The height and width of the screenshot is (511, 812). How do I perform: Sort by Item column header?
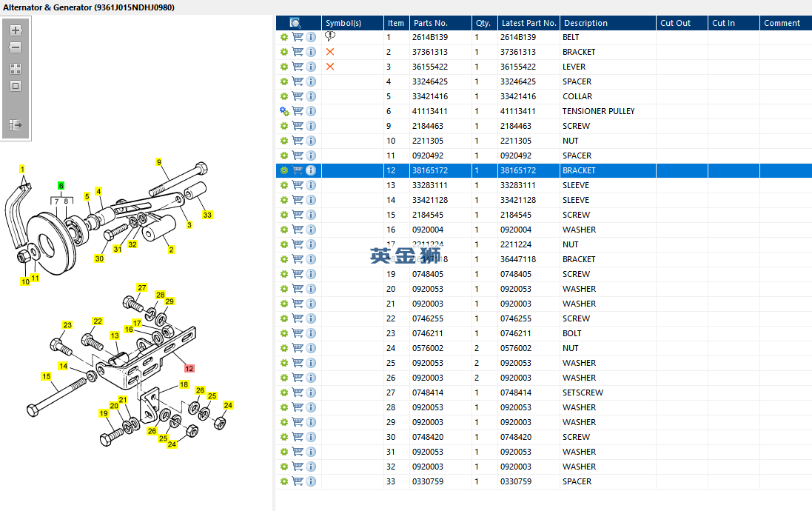click(x=396, y=23)
